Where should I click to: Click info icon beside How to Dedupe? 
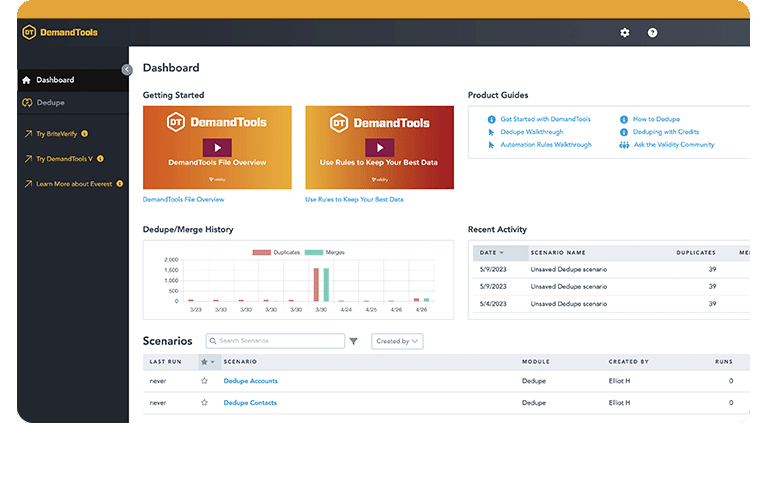[624, 119]
